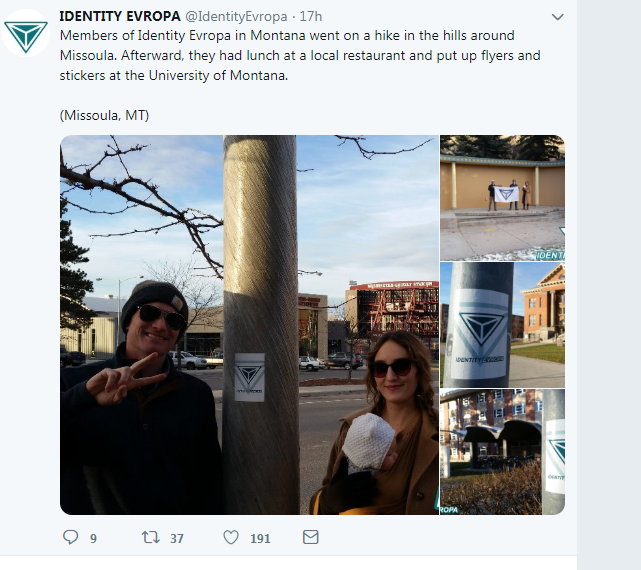Screen dimensions: 641x570
Task: Open the bottom-right dormitory building photo
Action: tap(502, 452)
